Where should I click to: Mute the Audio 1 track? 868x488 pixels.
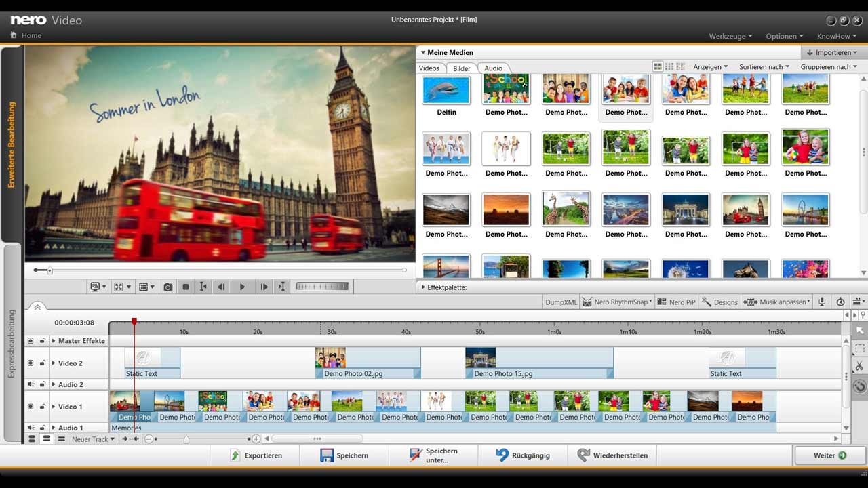tap(31, 428)
